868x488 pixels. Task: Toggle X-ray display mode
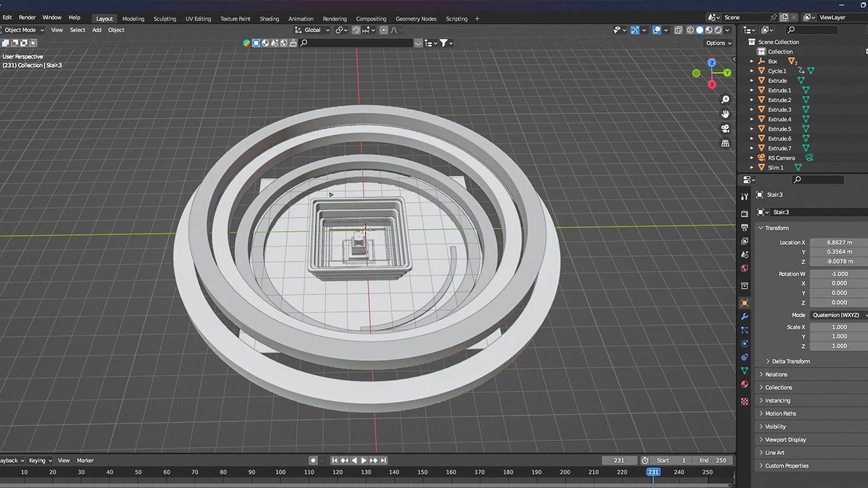pyautogui.click(x=678, y=30)
